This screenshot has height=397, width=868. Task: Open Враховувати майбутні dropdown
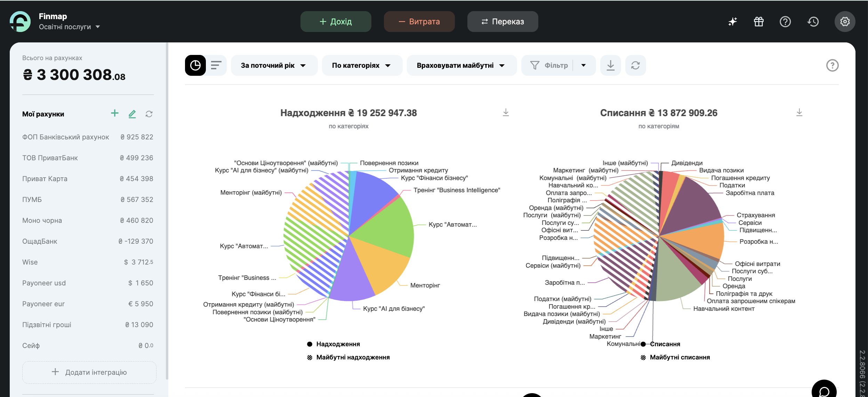pos(461,65)
